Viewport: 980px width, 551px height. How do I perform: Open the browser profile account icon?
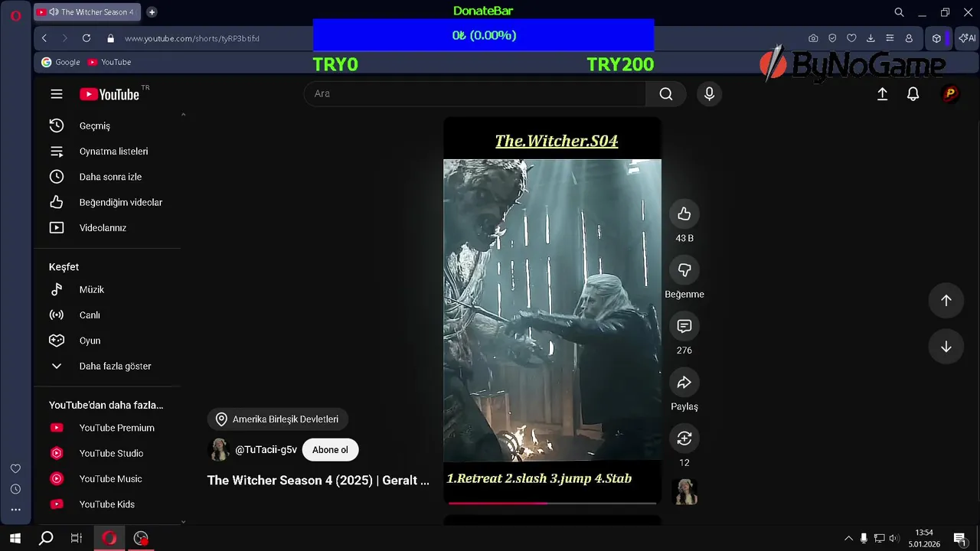(909, 38)
